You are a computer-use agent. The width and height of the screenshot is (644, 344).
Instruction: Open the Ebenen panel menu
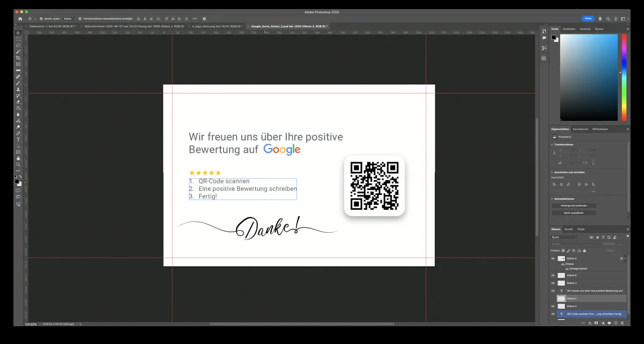coord(627,229)
